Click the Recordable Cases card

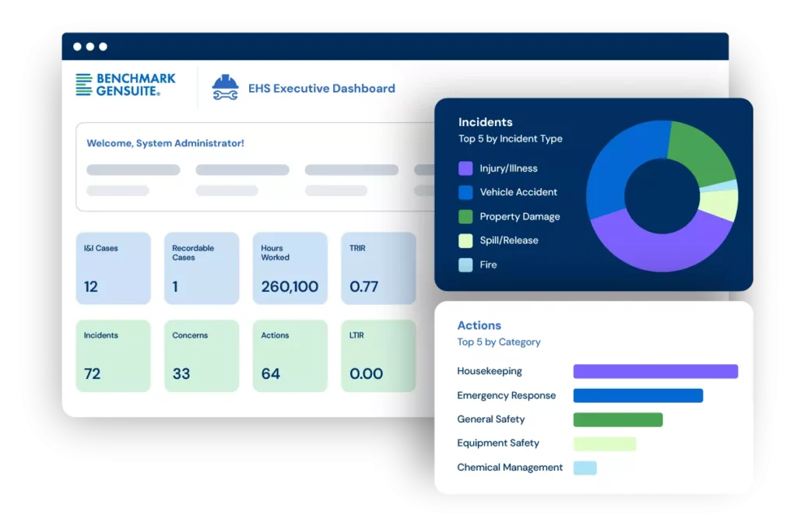[x=202, y=268]
